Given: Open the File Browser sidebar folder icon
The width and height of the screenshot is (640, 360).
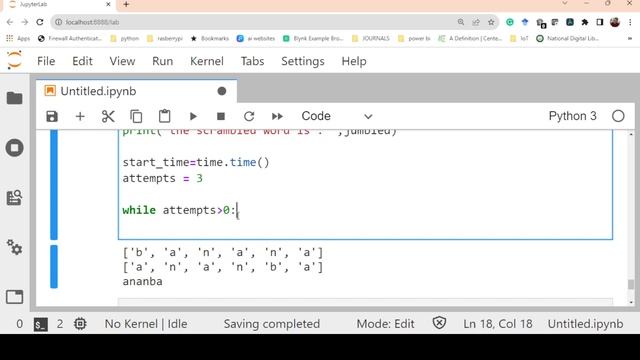Looking at the screenshot, I should point(15,98).
